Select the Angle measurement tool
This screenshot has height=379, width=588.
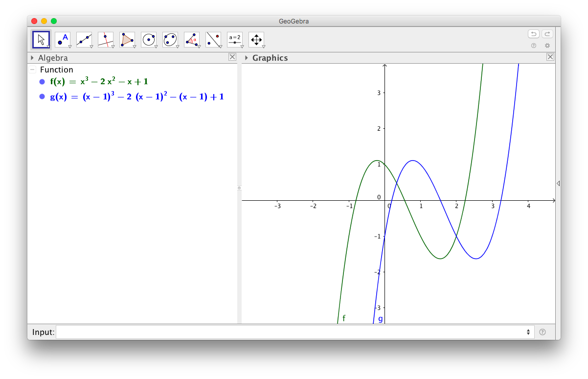(x=192, y=40)
